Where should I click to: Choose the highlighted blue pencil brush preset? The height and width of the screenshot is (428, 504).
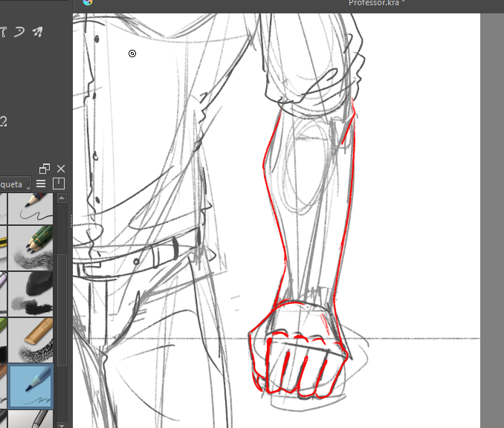tap(30, 386)
